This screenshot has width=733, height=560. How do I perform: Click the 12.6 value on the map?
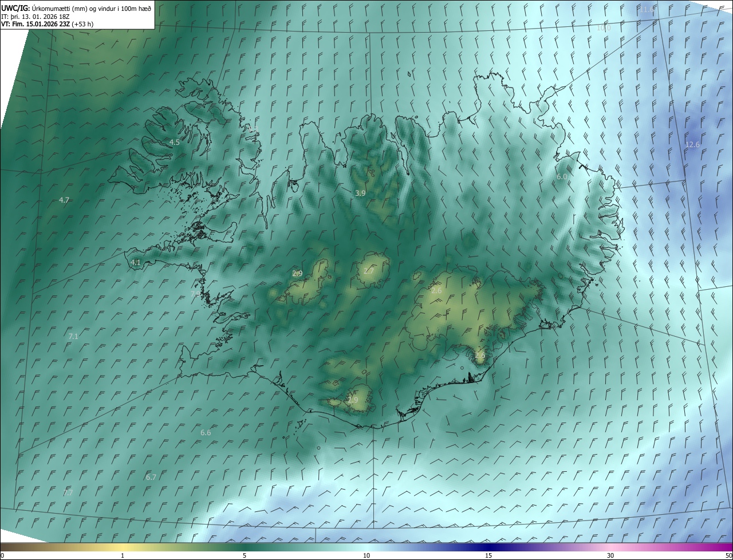pyautogui.click(x=692, y=144)
